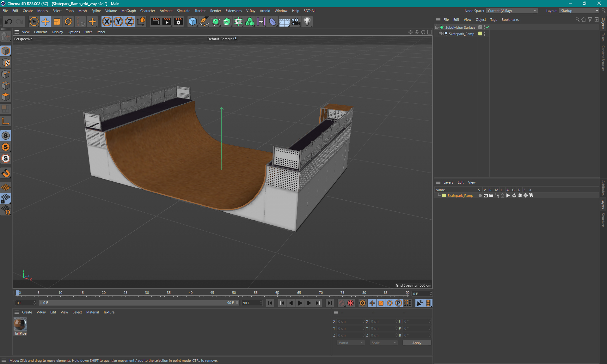
Task: Open the V-Ray menu
Action: (251, 11)
